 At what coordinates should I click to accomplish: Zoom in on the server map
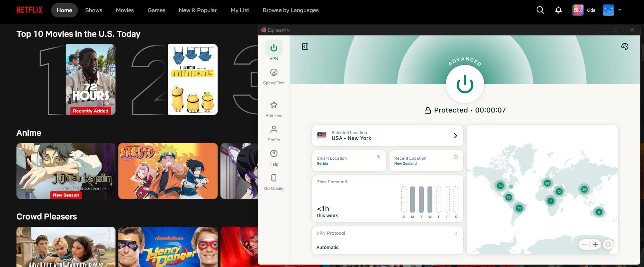pos(595,244)
